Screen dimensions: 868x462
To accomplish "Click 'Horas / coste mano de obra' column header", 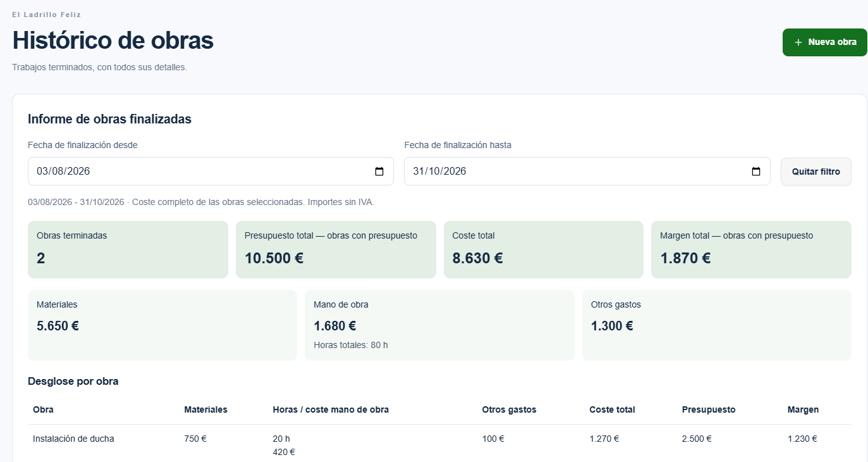I will coord(331,409).
